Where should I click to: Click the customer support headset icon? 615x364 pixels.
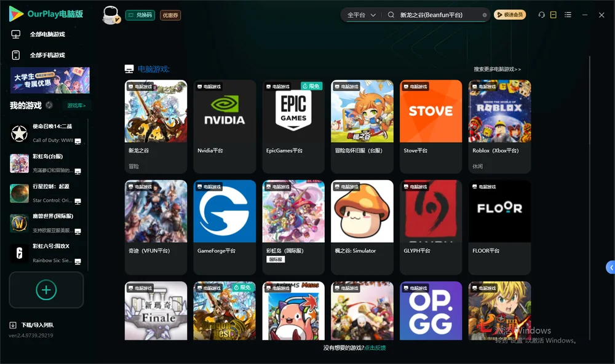(542, 15)
